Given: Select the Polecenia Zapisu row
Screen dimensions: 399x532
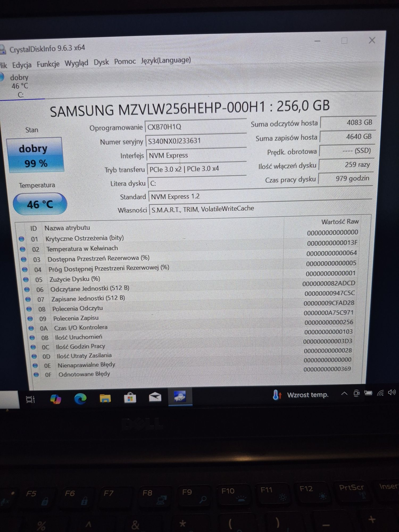Looking at the screenshot, I should point(191,315).
